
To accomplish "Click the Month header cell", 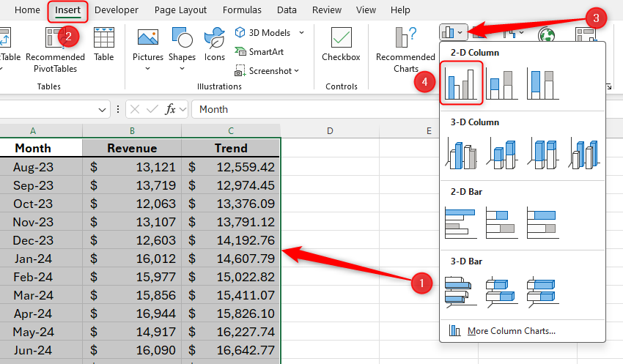I will point(33,148).
